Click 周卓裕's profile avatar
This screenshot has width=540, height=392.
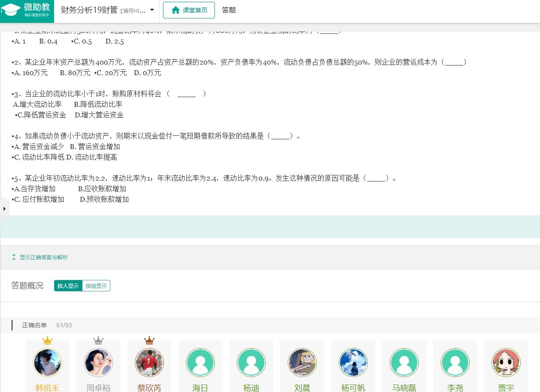pos(98,363)
